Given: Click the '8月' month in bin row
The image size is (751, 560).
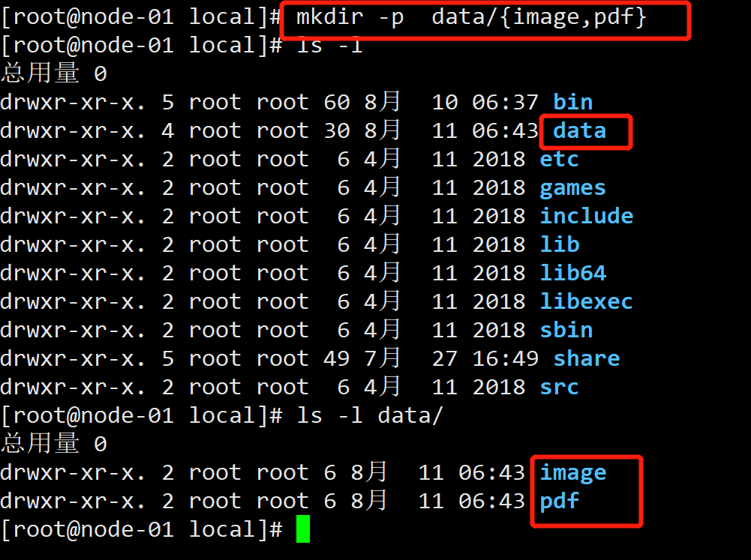Looking at the screenshot, I should [382, 101].
